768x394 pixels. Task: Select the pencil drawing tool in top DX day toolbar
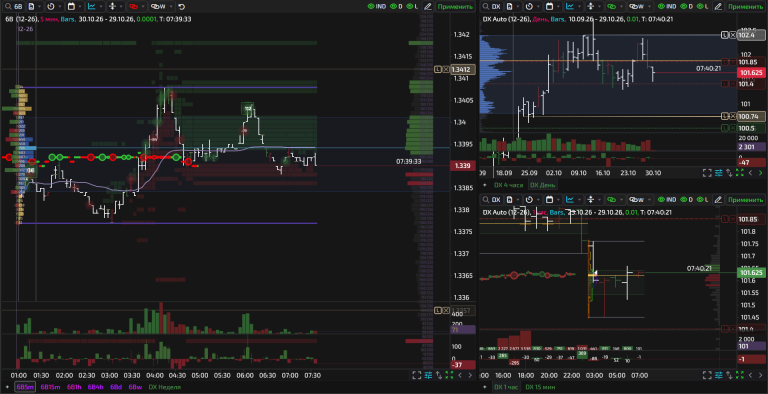click(x=719, y=7)
